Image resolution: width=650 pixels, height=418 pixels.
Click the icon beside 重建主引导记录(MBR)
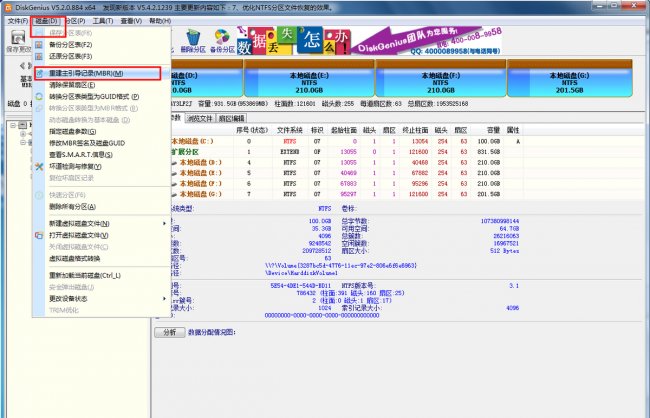click(39, 73)
